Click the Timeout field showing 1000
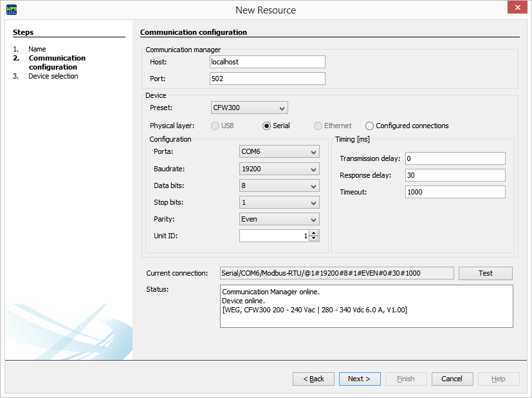The height and width of the screenshot is (398, 532). tap(455, 191)
